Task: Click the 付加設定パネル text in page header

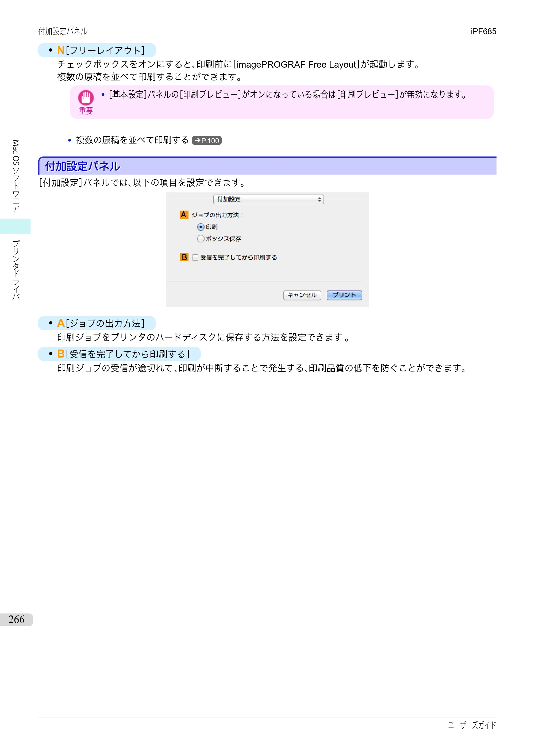Action: coord(63,31)
